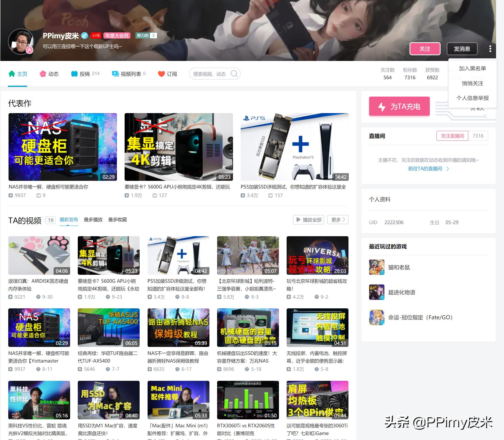Open the title NAS不一定非得是群晖

178,357
